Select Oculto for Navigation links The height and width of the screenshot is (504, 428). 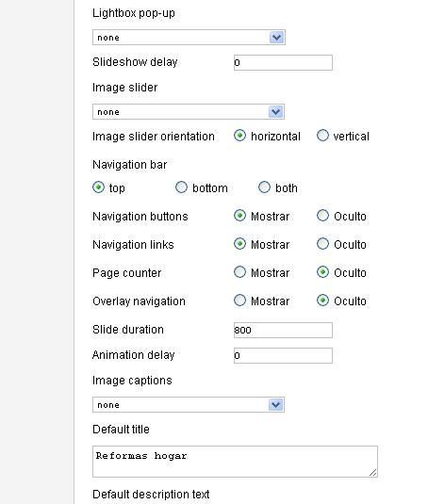click(322, 244)
